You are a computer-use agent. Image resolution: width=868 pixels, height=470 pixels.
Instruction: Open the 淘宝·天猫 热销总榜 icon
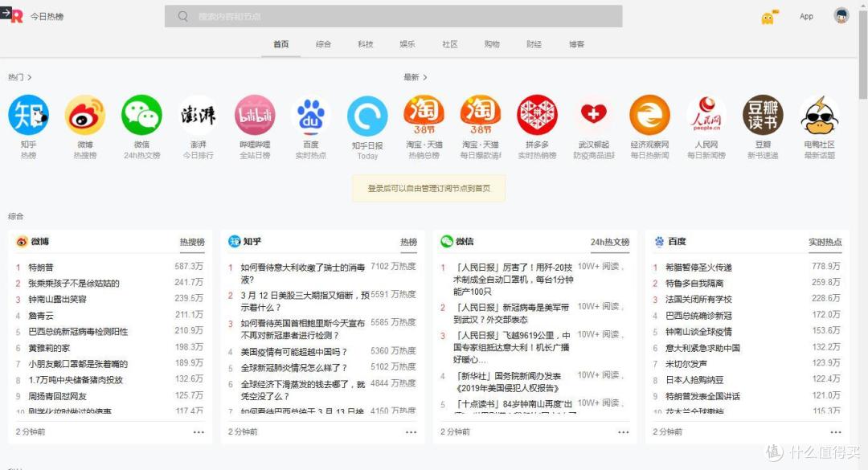424,115
